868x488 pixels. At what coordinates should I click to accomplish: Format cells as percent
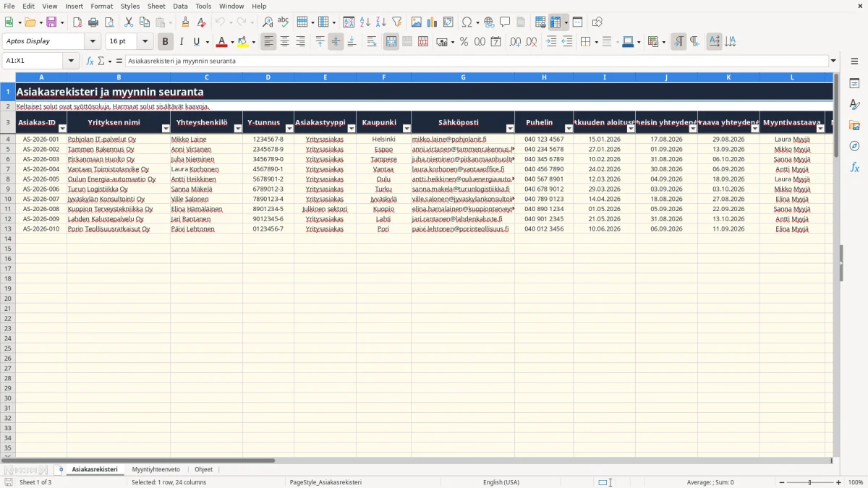pyautogui.click(x=464, y=42)
